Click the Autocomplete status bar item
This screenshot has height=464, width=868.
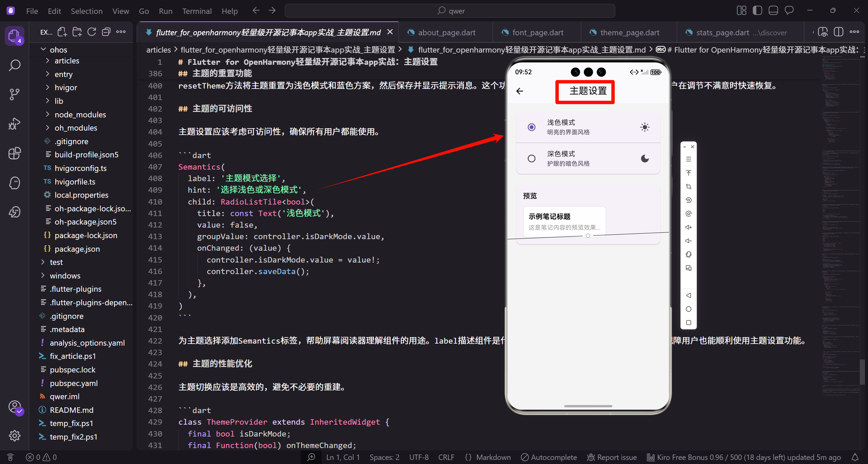point(549,457)
